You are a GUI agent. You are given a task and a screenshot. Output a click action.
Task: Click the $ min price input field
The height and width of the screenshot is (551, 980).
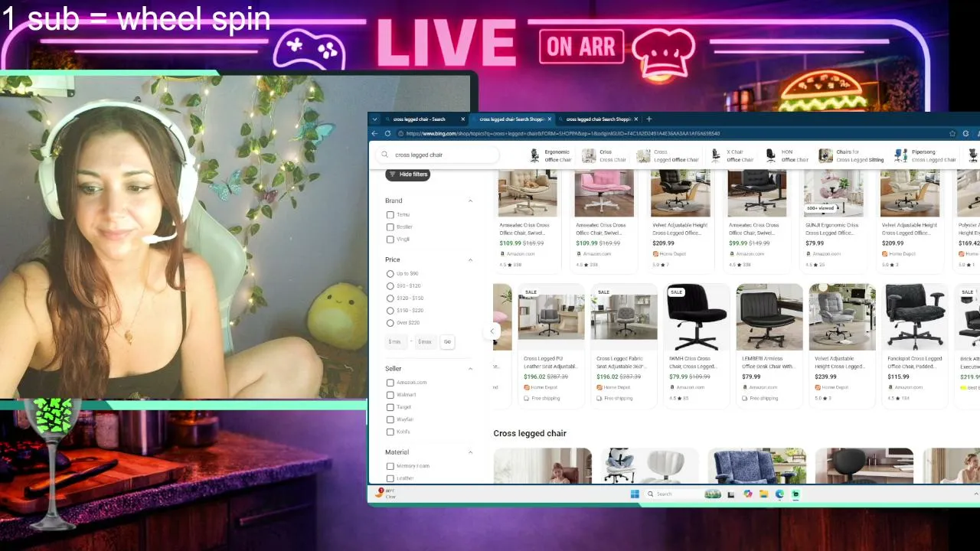click(x=395, y=342)
